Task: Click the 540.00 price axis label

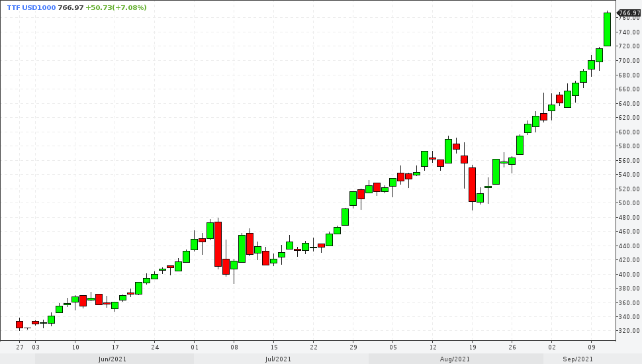Action: pyautogui.click(x=629, y=175)
